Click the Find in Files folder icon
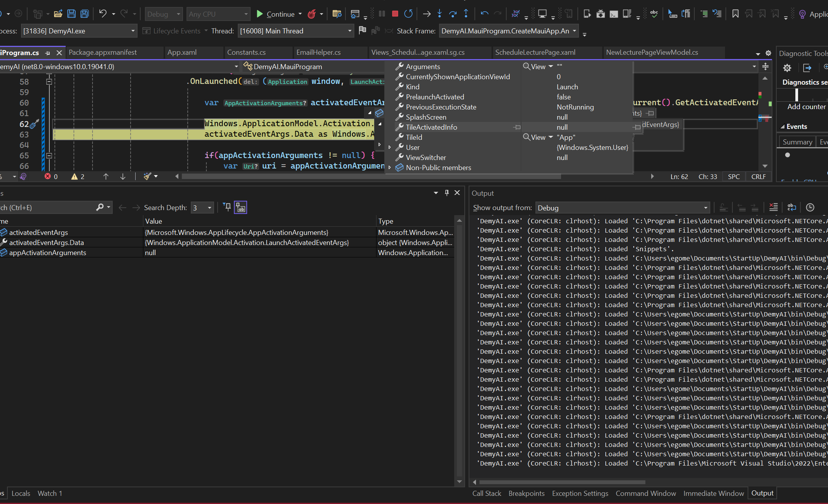 click(x=337, y=14)
